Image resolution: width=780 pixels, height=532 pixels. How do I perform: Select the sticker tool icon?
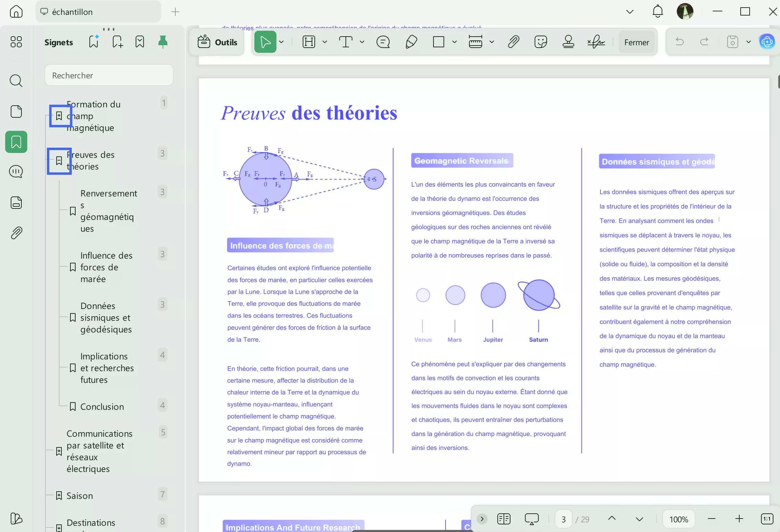point(540,42)
